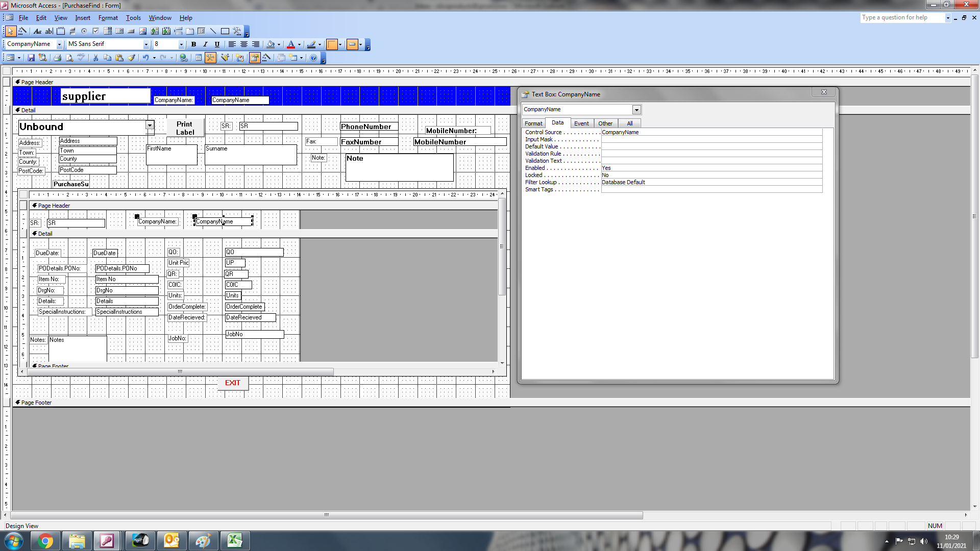Toggle the Control Wizards tool
Image resolution: width=980 pixels, height=551 pixels.
click(22, 31)
